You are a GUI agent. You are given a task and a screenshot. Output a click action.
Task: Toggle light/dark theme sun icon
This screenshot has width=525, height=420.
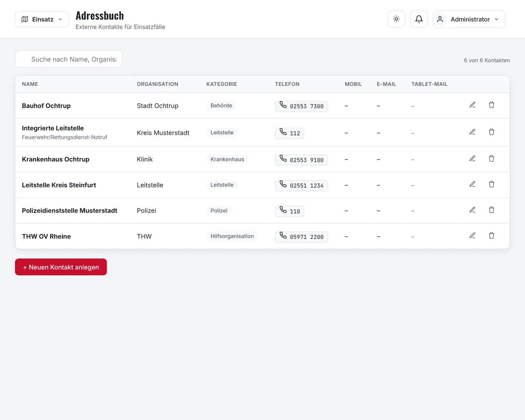396,19
